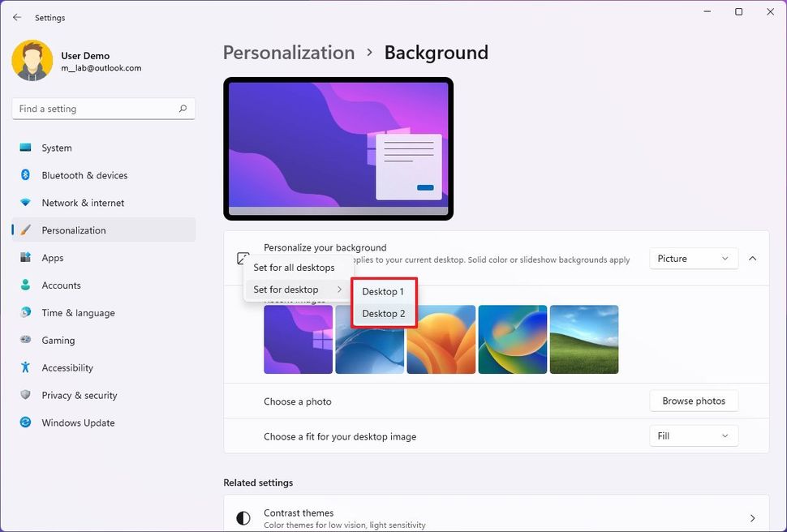Open Bluetooth & devices settings

[x=84, y=175]
